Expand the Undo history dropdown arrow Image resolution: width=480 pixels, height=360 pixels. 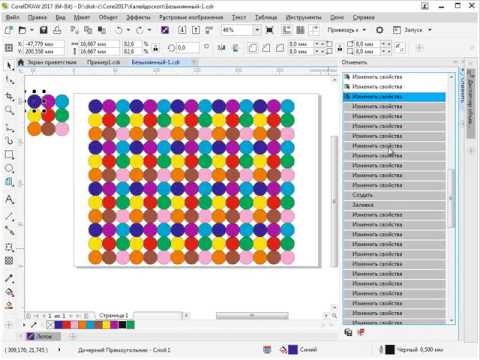128,30
